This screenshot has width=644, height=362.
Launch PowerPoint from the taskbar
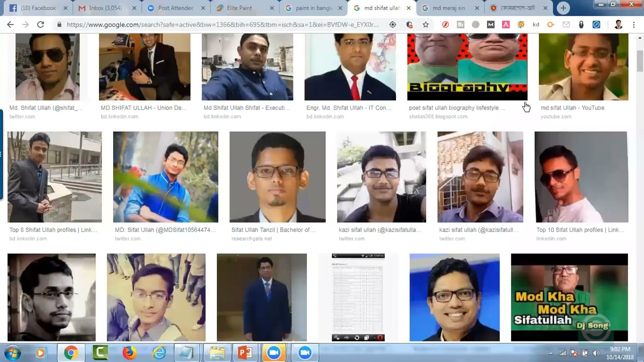point(245,353)
